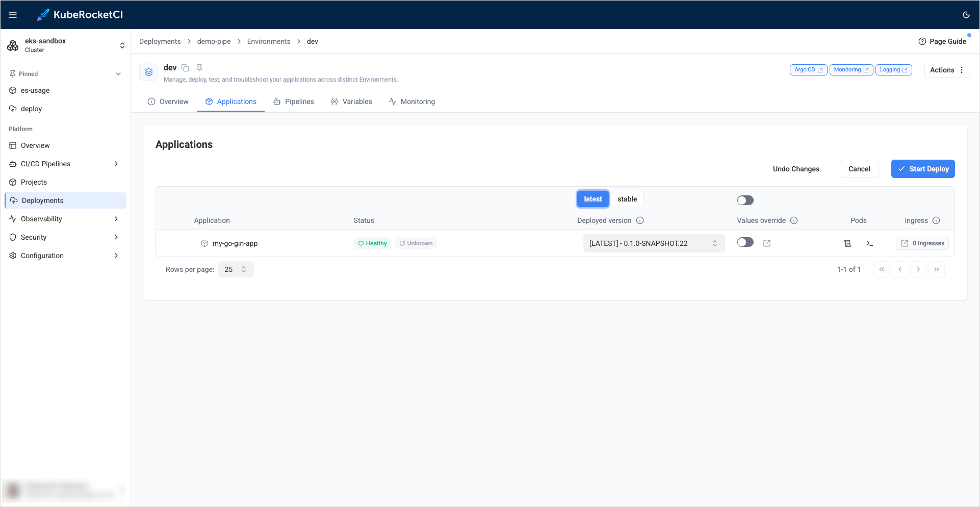
Task: Click the Start Deploy button
Action: click(x=922, y=169)
